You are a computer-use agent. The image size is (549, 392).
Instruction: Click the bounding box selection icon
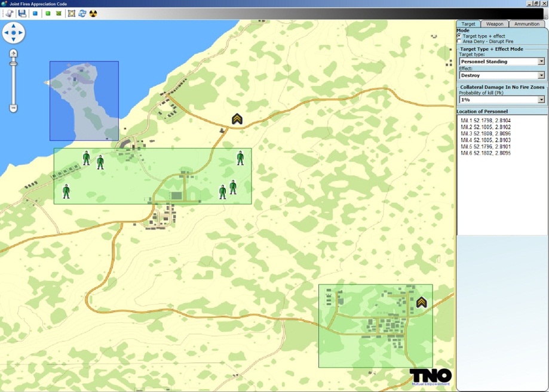[72, 14]
